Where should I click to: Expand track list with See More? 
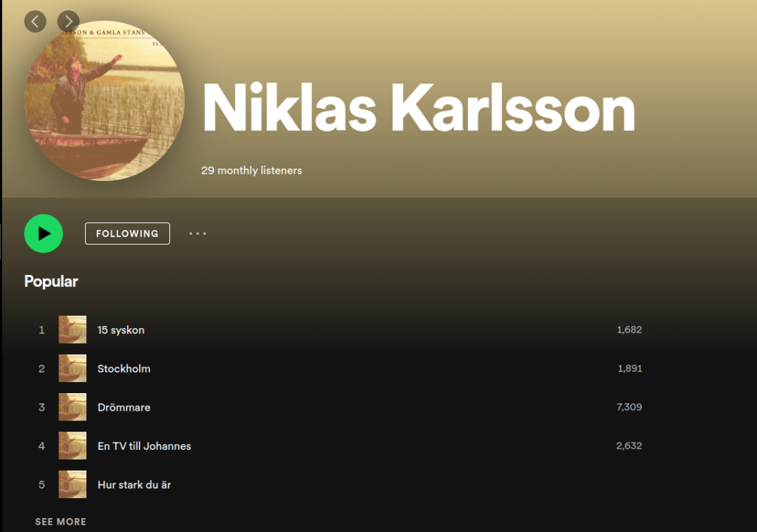[61, 522]
